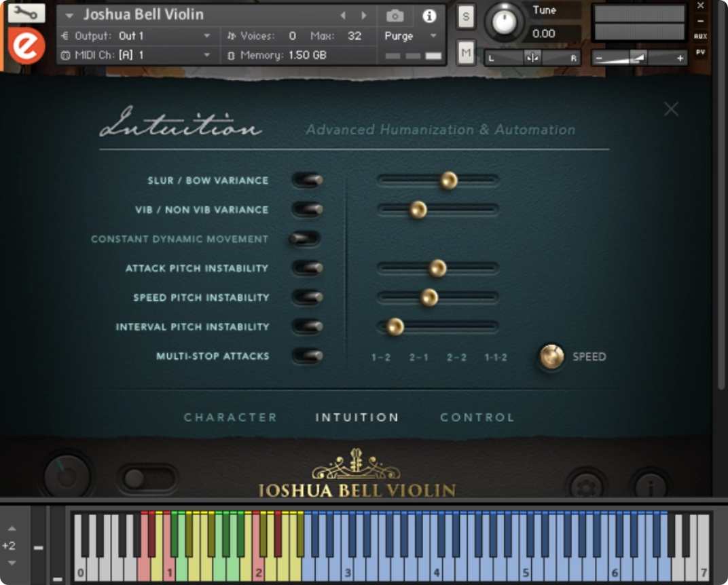Increase volume with the plus sign
Screen dimensions: 728x585
point(680,58)
